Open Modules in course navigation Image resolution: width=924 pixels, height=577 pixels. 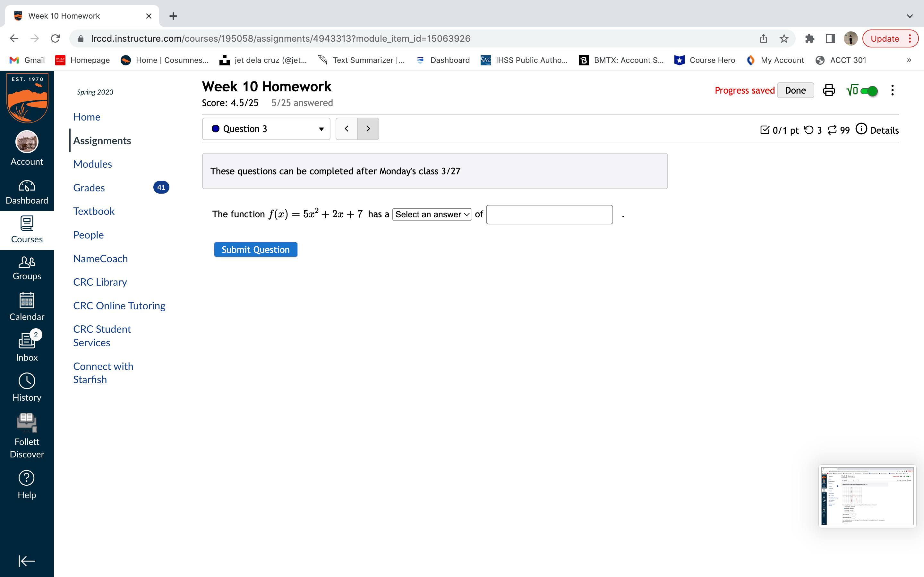coord(92,164)
